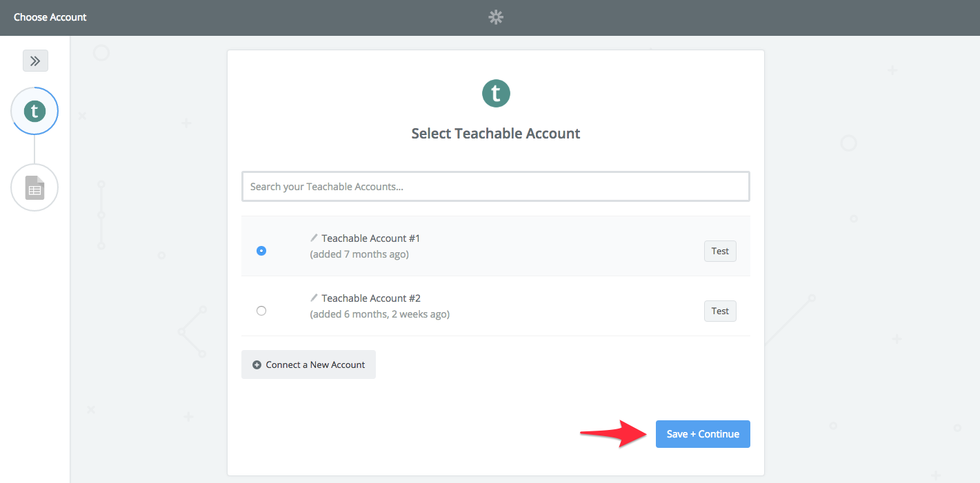980x483 pixels.
Task: Click the Select Teachable Account heading
Action: pyautogui.click(x=496, y=134)
